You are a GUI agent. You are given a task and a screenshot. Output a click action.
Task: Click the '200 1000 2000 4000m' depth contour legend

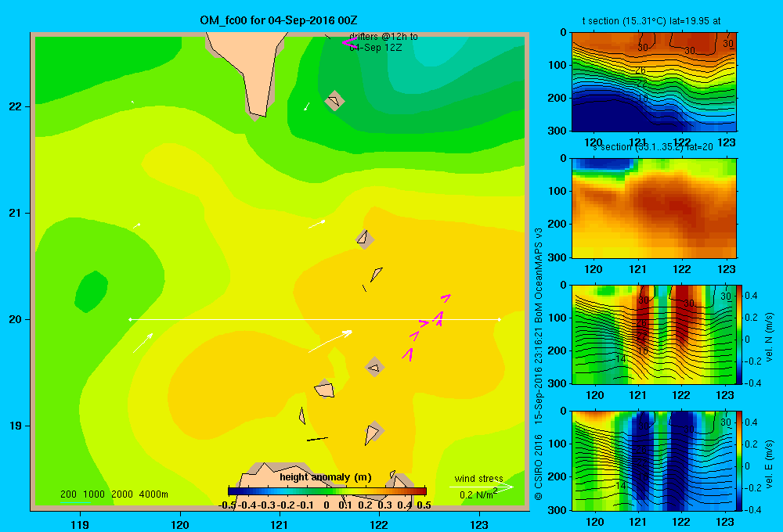click(x=114, y=494)
